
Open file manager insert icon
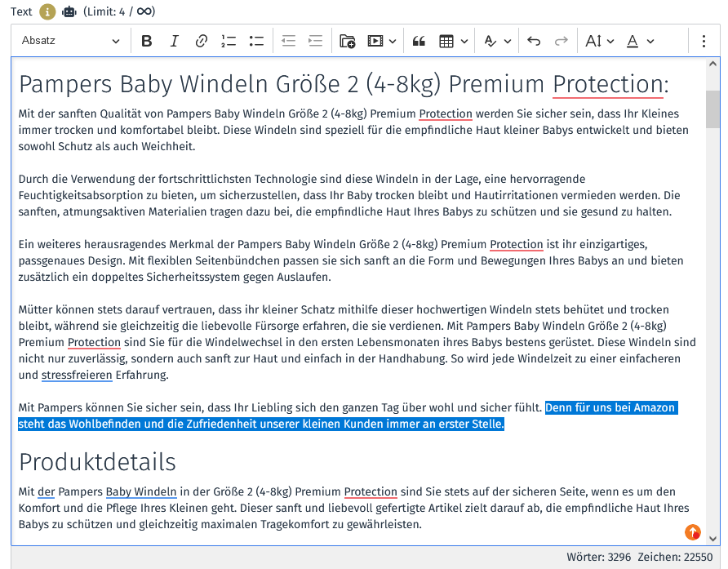coord(348,42)
